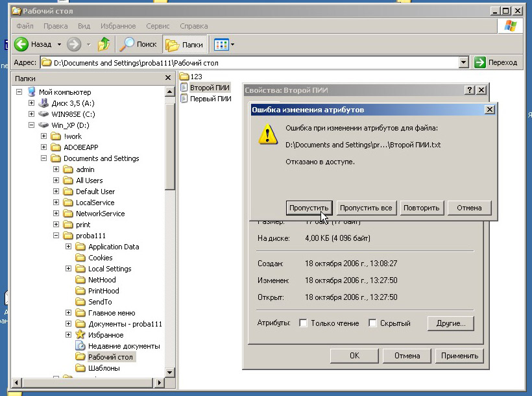Click the Повторить button

(x=422, y=208)
